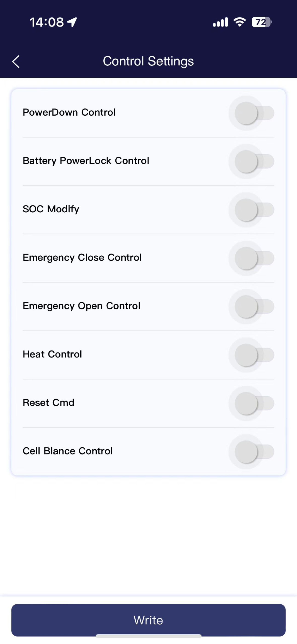297x644 pixels.
Task: Tap the battery level indicator
Action: pyautogui.click(x=262, y=22)
